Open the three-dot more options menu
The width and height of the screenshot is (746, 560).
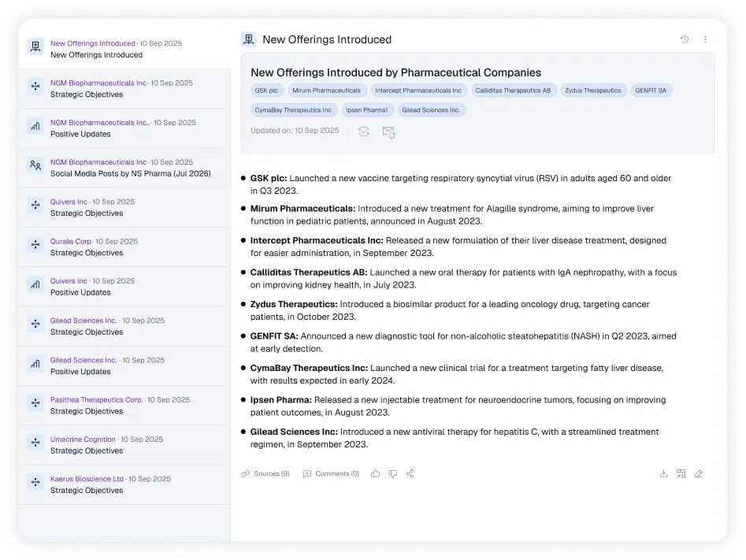(705, 39)
